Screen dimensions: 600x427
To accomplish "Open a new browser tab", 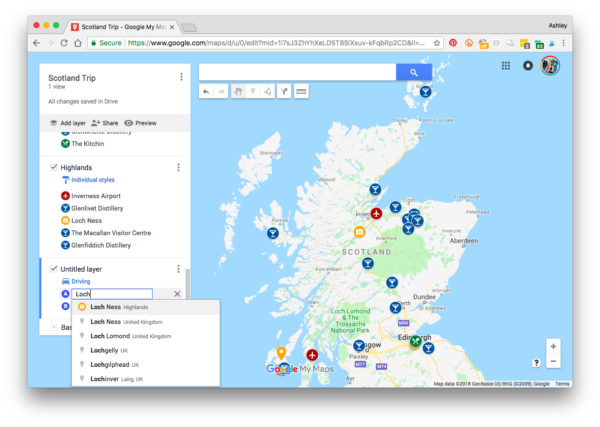I will click(189, 27).
